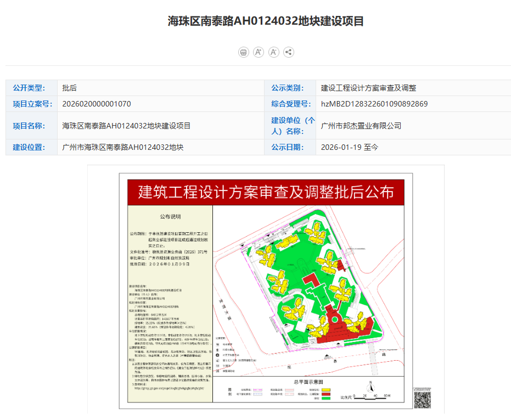Click the 公开类型 value 批后
This screenshot has height=420, width=511.
pos(70,88)
